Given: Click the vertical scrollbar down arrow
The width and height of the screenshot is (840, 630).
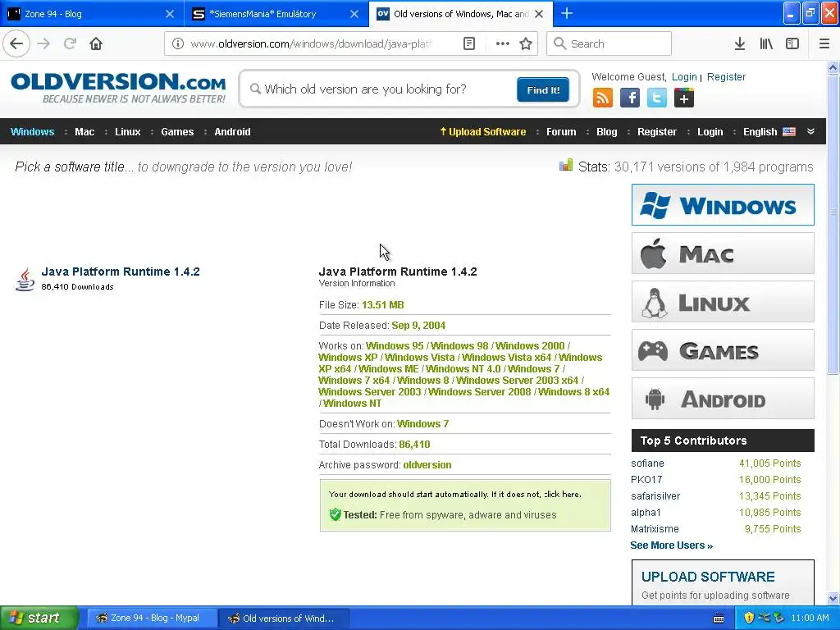Looking at the screenshot, I should 833,598.
